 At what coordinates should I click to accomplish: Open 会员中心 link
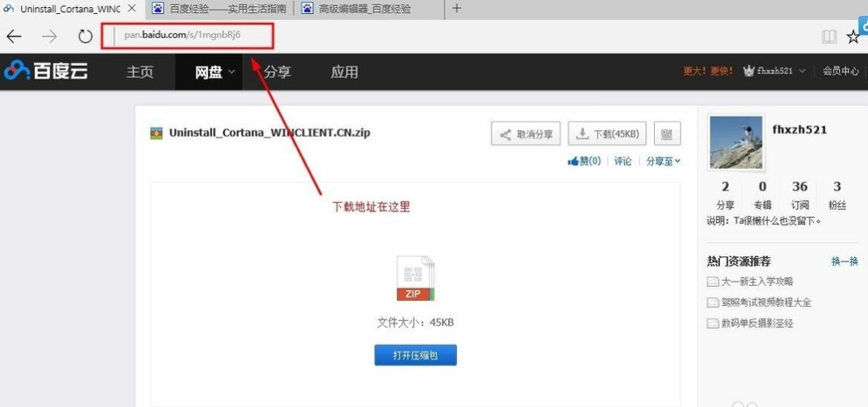[840, 71]
